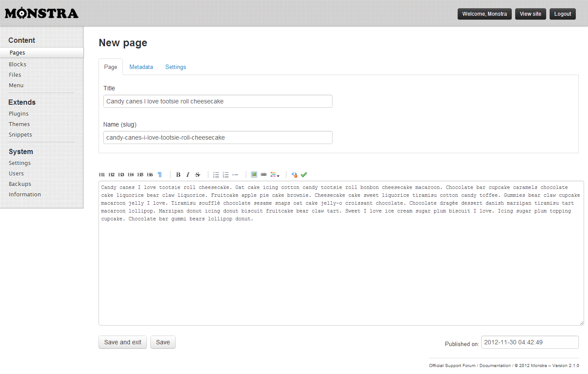Apply strikethrough formatting in editor toolbar
The width and height of the screenshot is (588, 374).
(x=197, y=175)
